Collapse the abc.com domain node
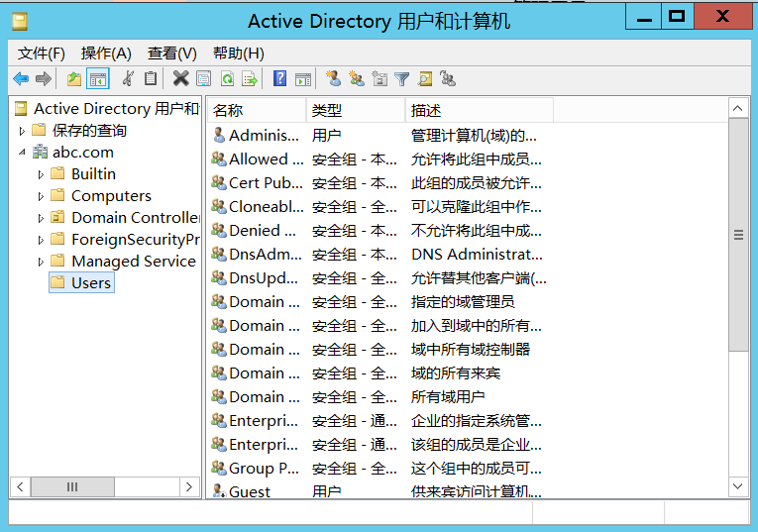Image resolution: width=758 pixels, height=532 pixels. click(x=22, y=153)
